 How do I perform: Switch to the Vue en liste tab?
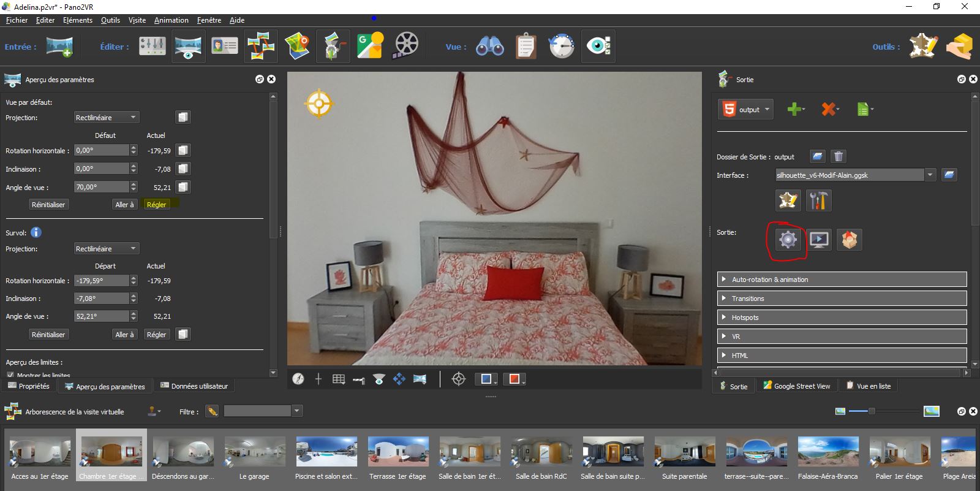(x=869, y=386)
